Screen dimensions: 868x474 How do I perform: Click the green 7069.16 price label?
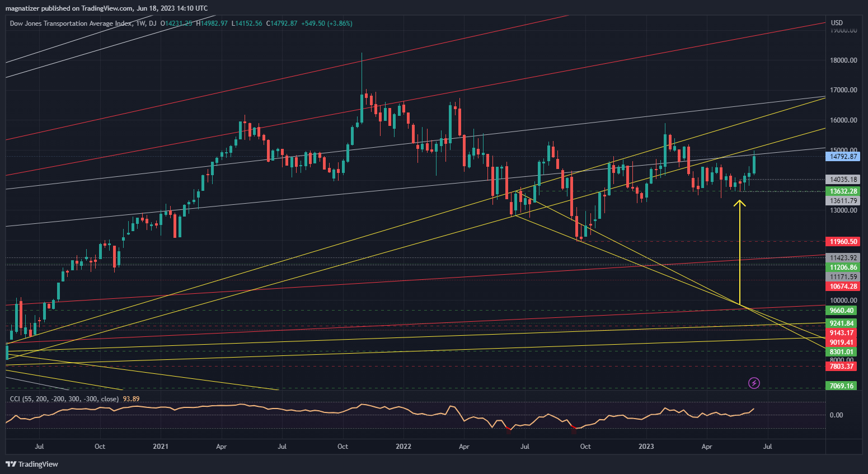pyautogui.click(x=841, y=386)
